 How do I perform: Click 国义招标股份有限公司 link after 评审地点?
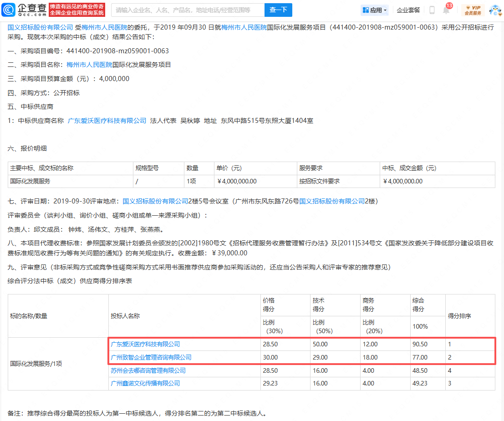(155, 201)
